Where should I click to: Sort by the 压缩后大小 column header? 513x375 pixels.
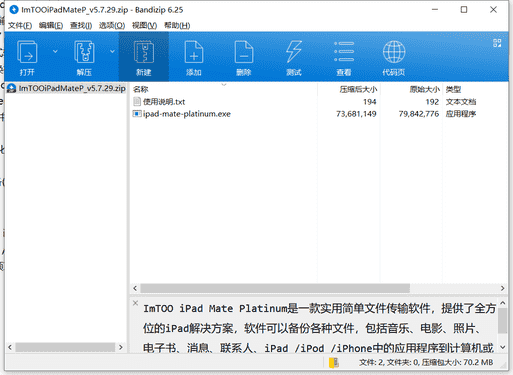(x=358, y=89)
